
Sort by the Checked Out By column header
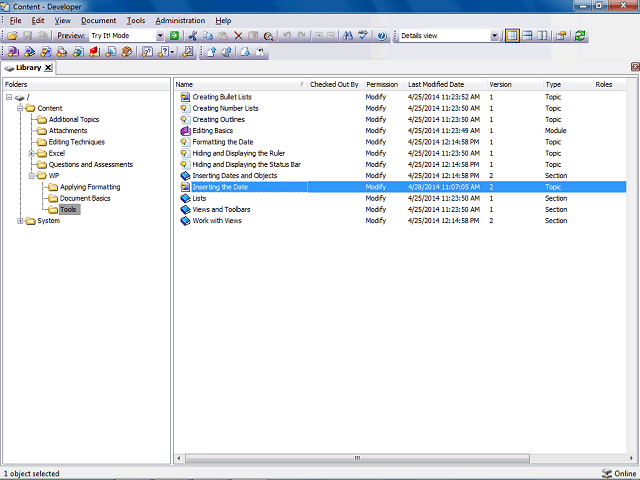pyautogui.click(x=336, y=84)
